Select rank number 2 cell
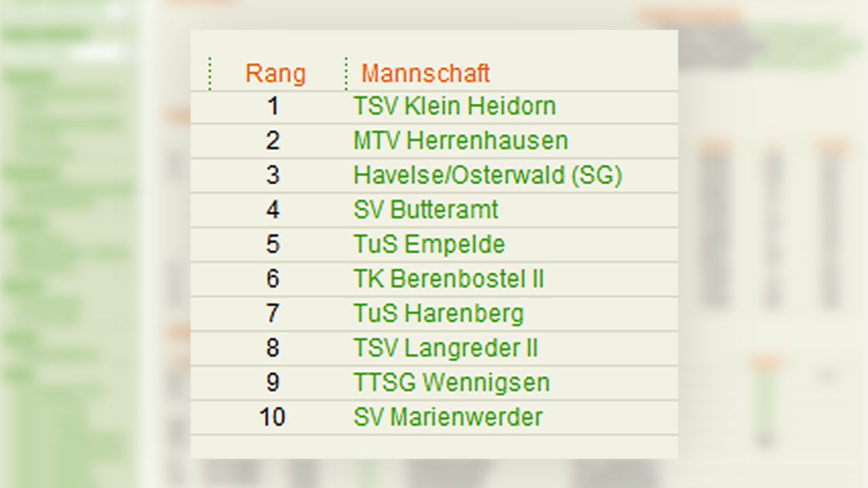This screenshot has width=868, height=488. 273,141
